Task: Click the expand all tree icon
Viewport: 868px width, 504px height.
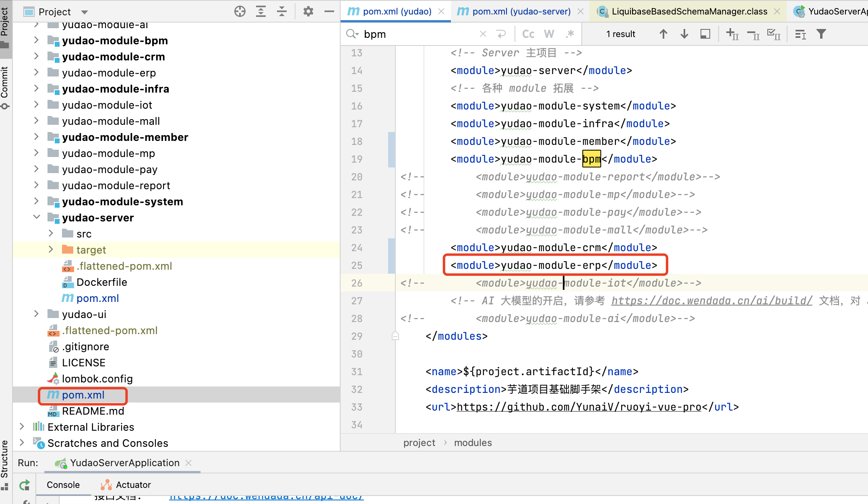Action: click(x=261, y=12)
